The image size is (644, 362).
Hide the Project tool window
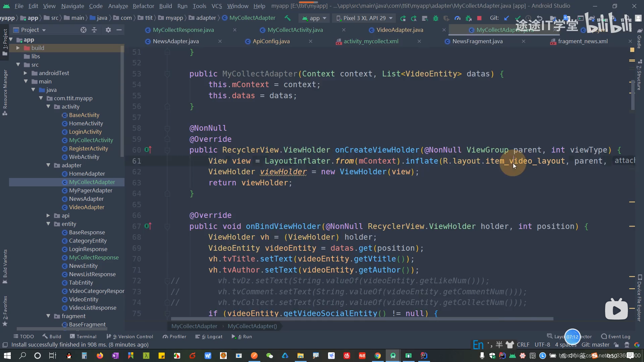pyautogui.click(x=119, y=30)
